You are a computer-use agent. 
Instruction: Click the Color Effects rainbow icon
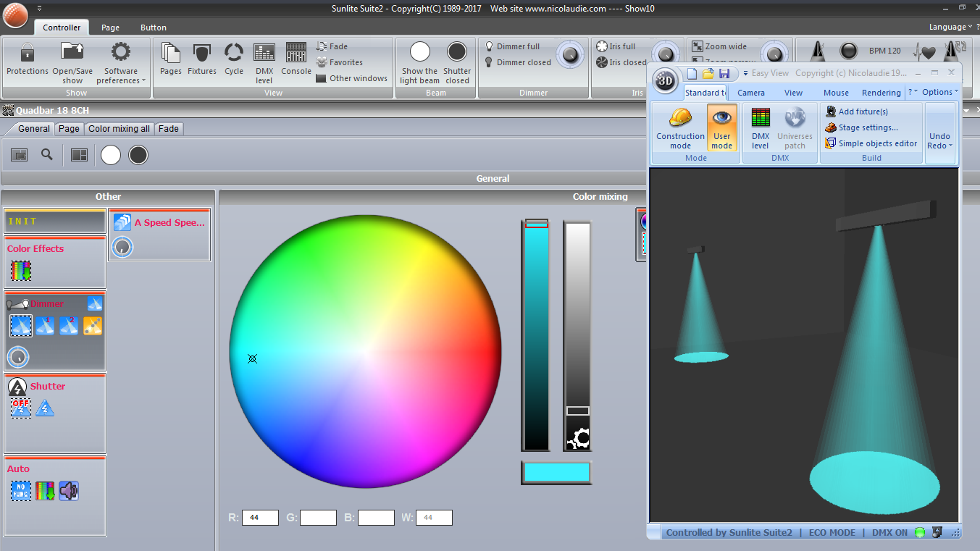coord(20,271)
